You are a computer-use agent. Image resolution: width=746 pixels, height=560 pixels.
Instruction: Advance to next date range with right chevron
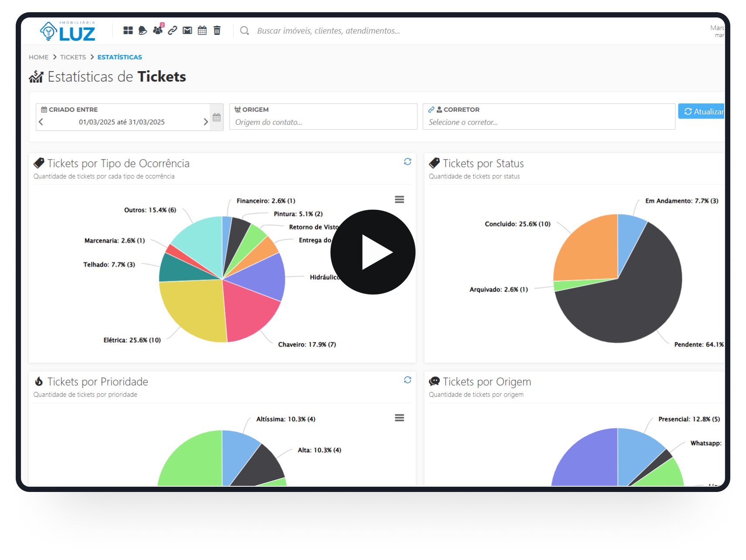tap(205, 122)
